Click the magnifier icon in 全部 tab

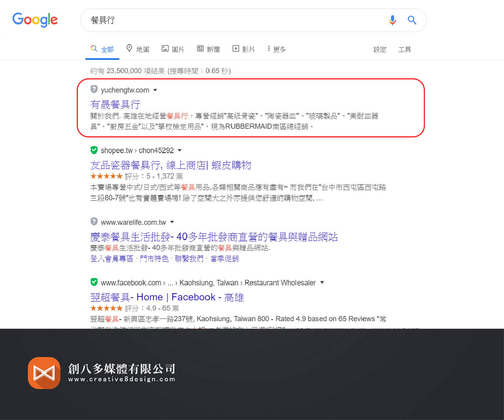coord(94,48)
